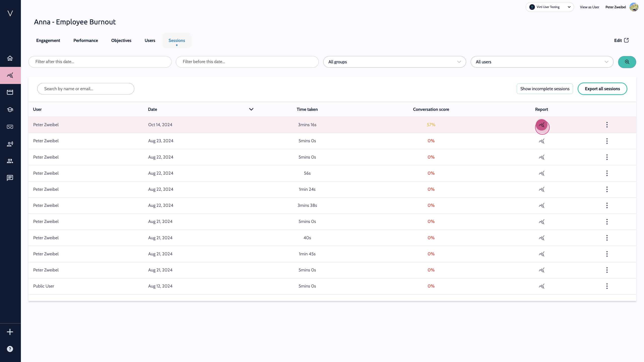
Task: Toggle Date column sort arrow
Action: [x=251, y=109]
